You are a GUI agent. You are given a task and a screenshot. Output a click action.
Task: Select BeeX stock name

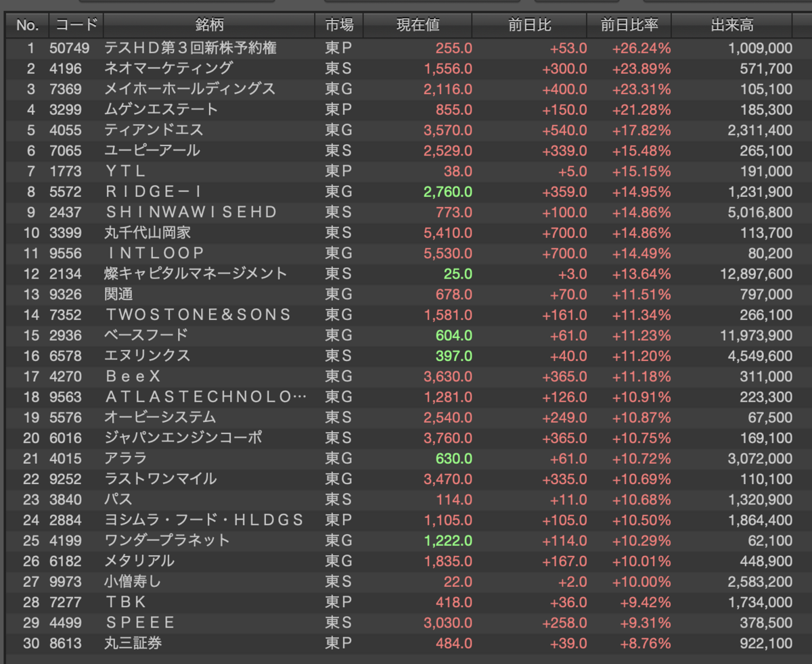(x=133, y=377)
